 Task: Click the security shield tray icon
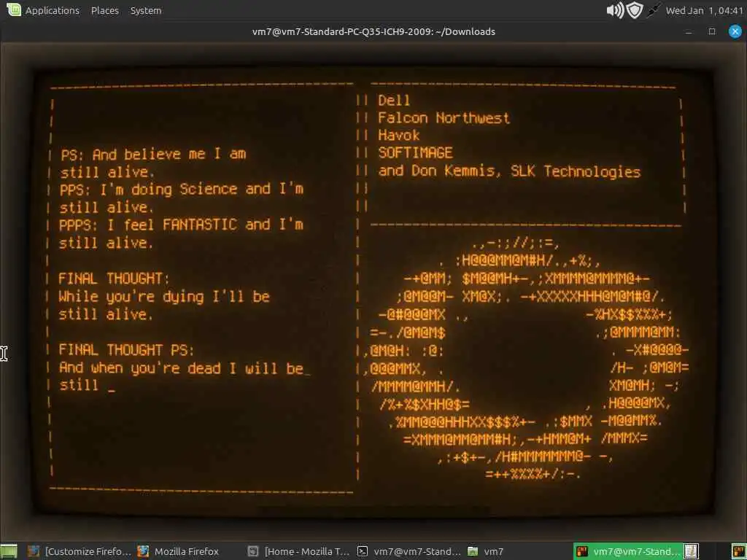[x=635, y=10]
